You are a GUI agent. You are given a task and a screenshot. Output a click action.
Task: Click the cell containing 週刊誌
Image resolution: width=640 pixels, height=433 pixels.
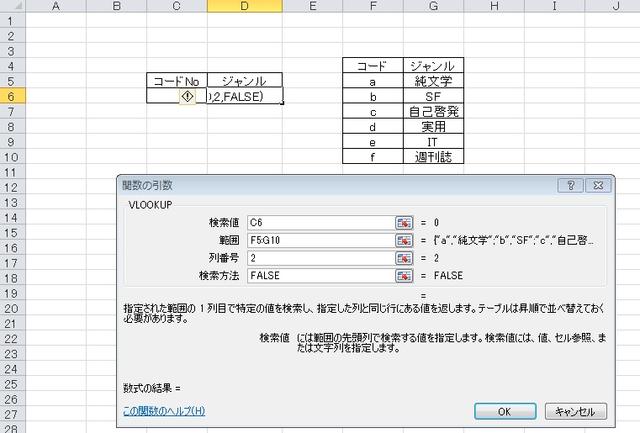coord(433,157)
